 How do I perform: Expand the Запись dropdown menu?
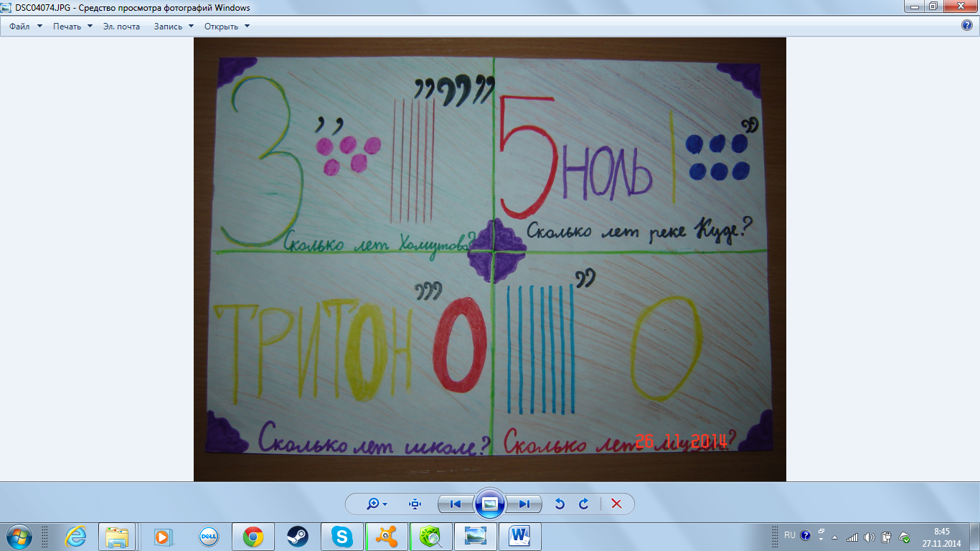(174, 27)
